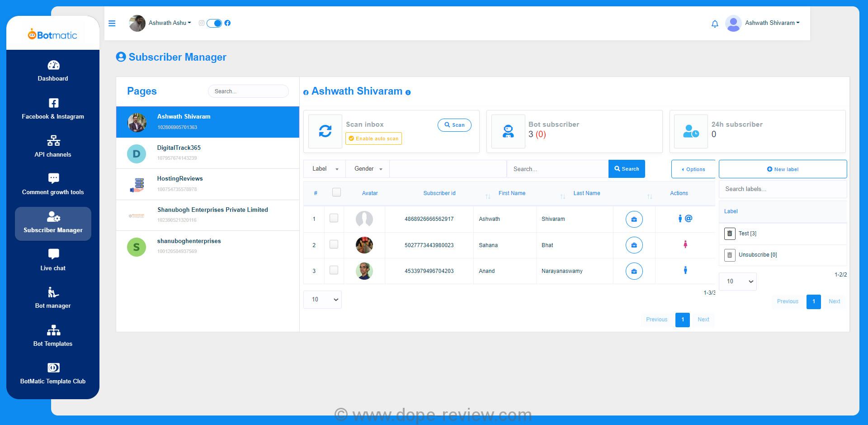Image resolution: width=868 pixels, height=425 pixels.
Task: Delete the Test label via trash icon
Action: point(730,234)
